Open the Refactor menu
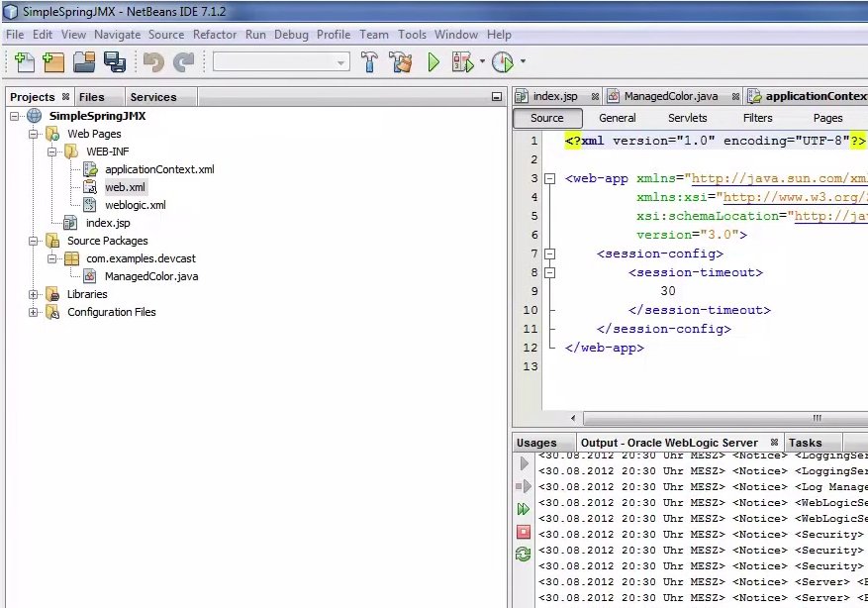The image size is (868, 608). point(215,35)
